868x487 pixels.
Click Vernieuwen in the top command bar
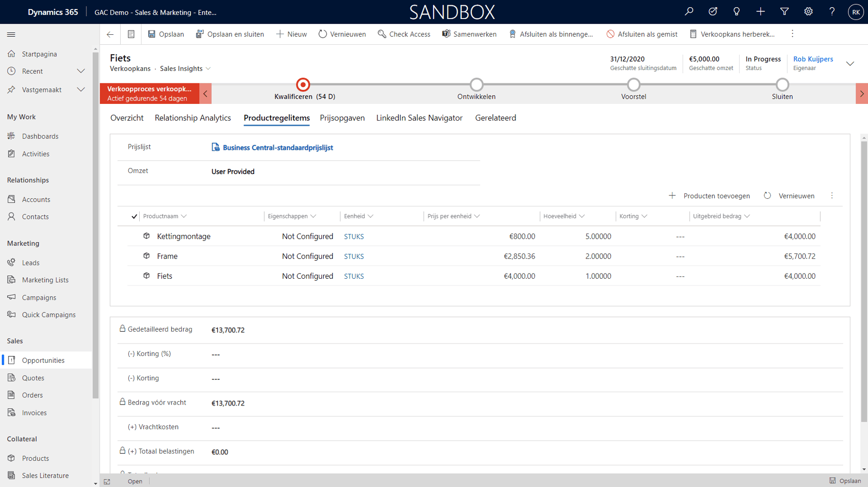pos(342,34)
